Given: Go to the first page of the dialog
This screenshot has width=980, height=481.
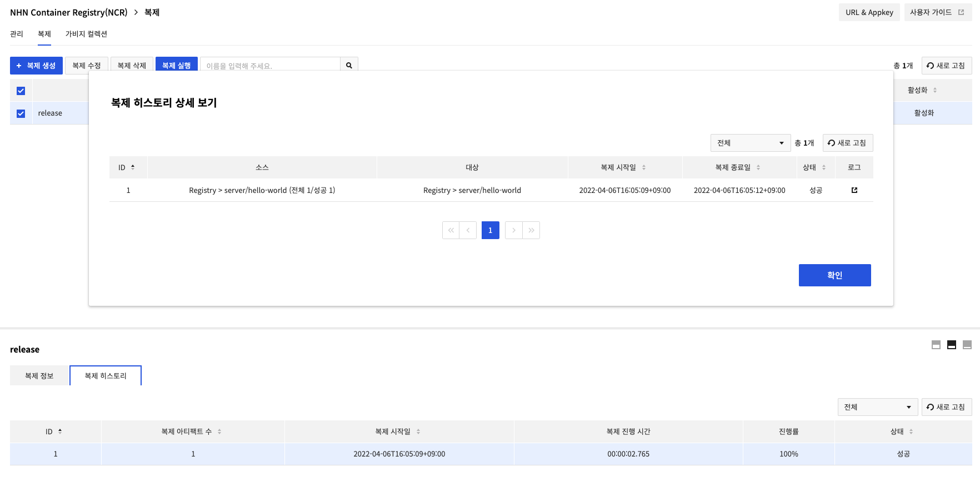Looking at the screenshot, I should click(x=451, y=230).
